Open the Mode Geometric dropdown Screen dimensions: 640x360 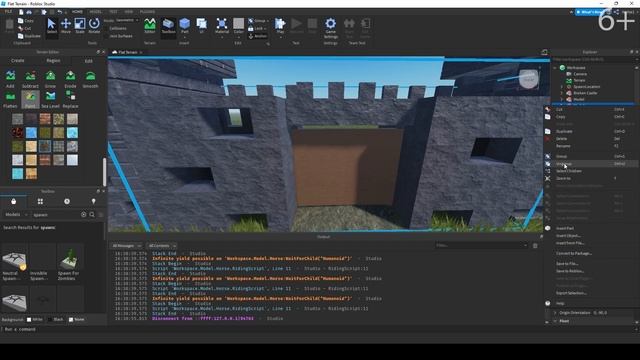tap(127, 20)
